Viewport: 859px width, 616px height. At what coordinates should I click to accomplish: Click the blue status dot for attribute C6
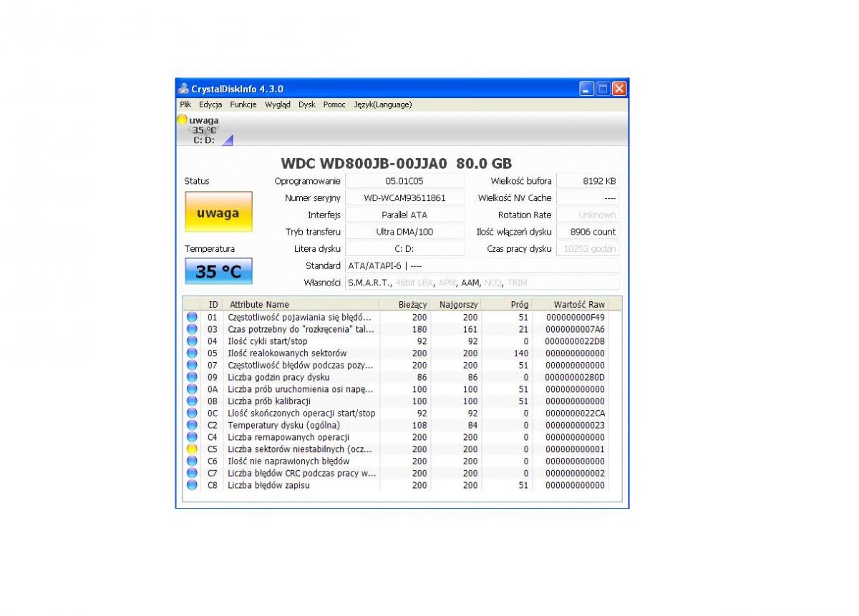click(x=192, y=461)
